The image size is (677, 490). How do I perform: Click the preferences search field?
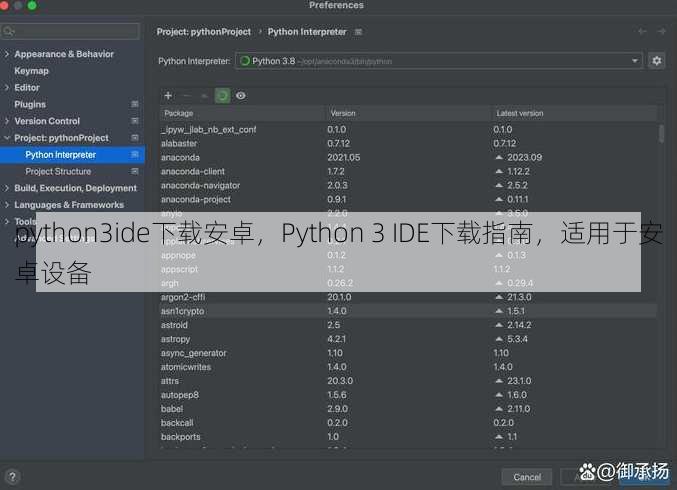tap(70, 31)
